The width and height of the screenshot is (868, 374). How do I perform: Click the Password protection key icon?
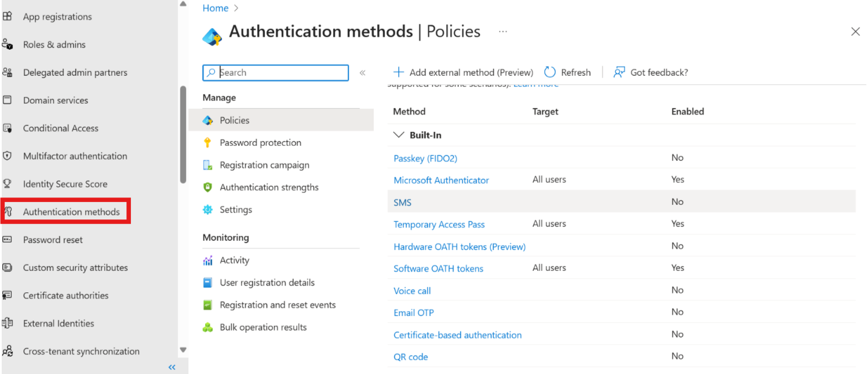click(207, 143)
